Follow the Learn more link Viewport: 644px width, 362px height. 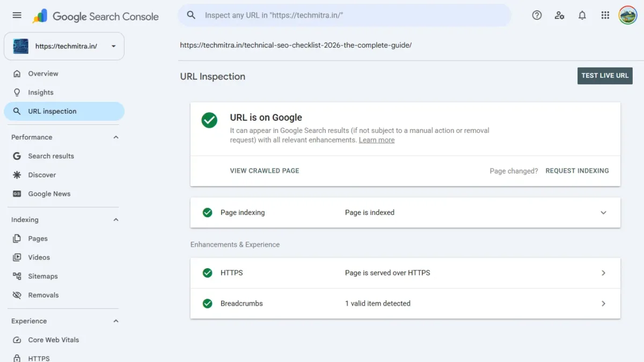tap(377, 140)
